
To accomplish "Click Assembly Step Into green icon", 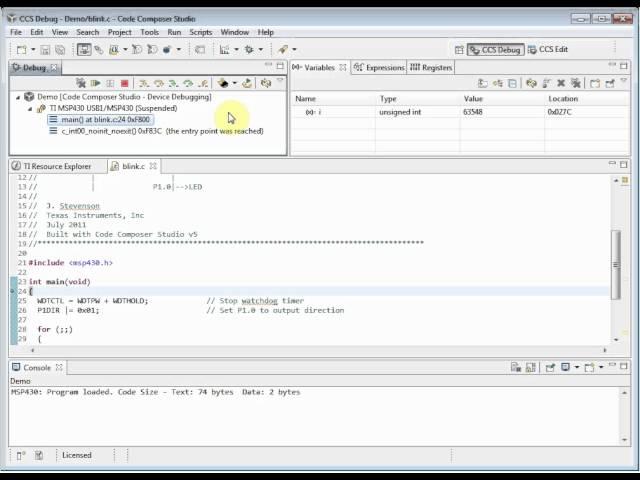I will coord(173,83).
